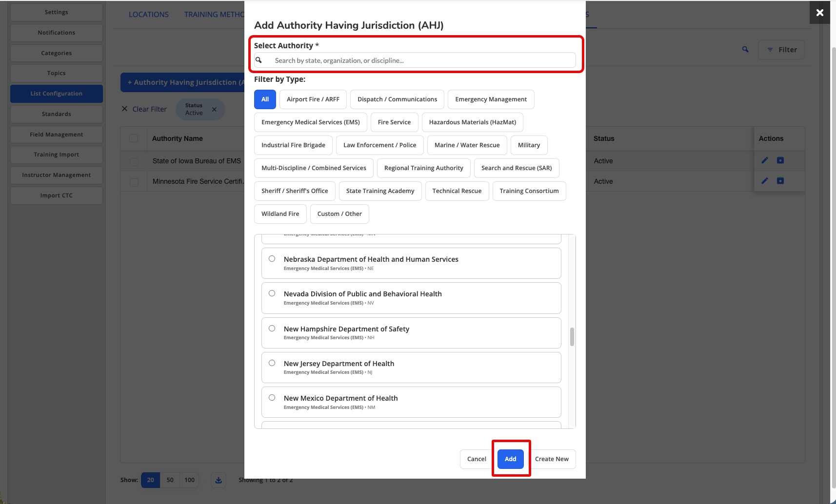Open Topics in the sidebar
The height and width of the screenshot is (504, 836).
(x=57, y=73)
